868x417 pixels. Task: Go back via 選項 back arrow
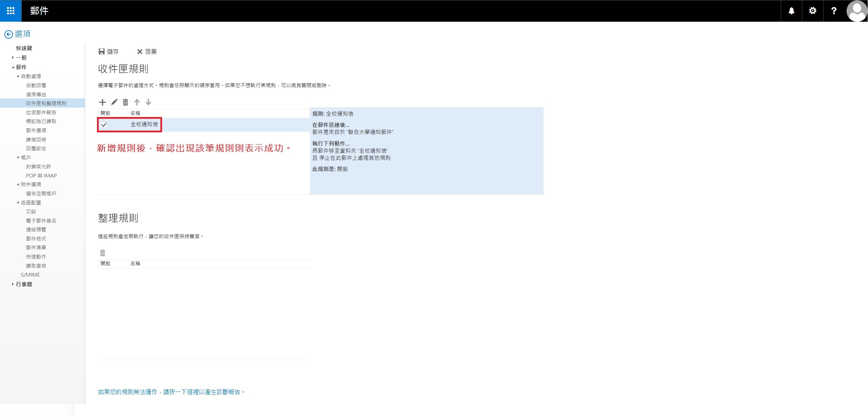8,34
